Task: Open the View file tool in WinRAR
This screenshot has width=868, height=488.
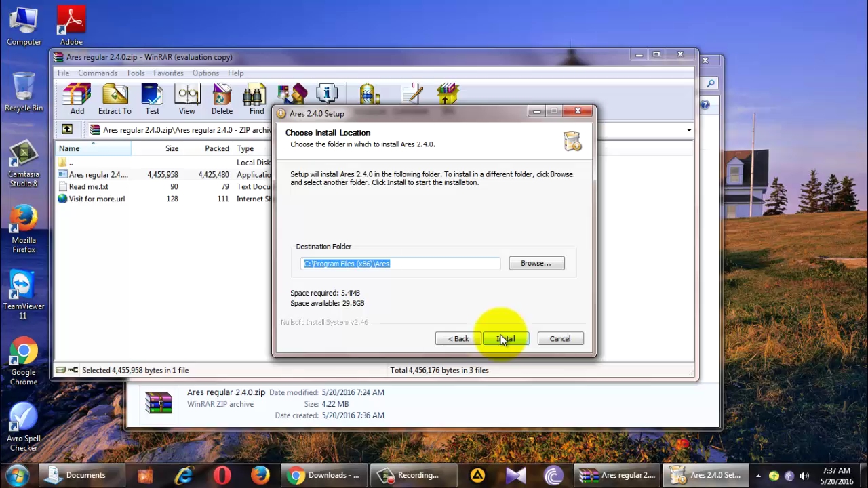Action: (186, 99)
